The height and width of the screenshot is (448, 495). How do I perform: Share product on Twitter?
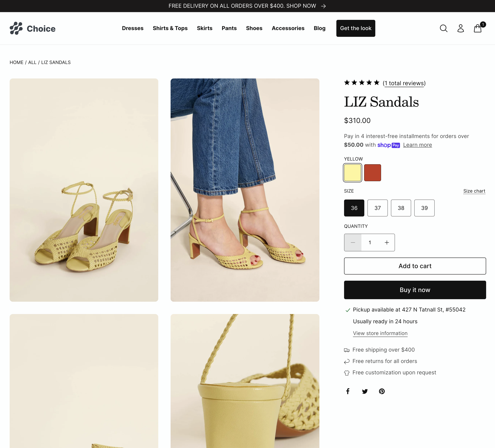365,391
